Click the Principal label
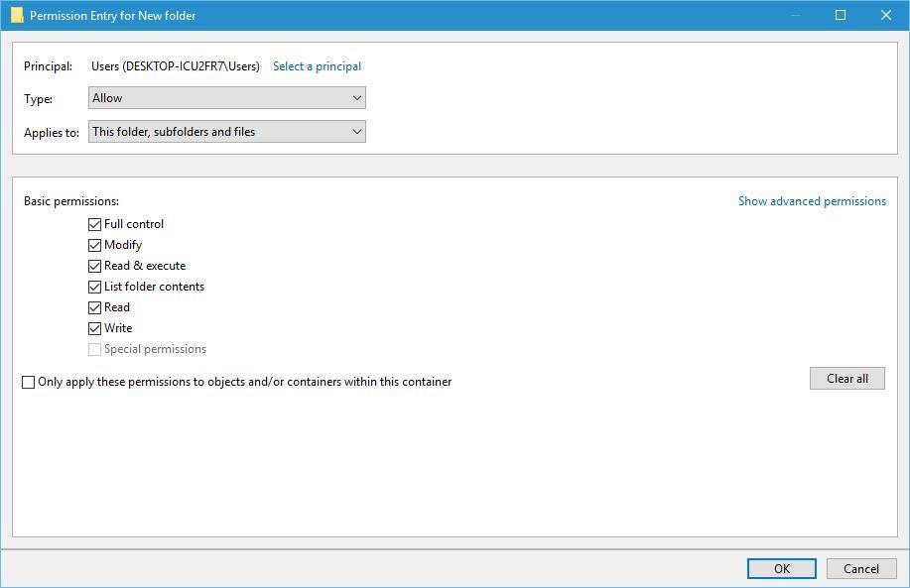Viewport: 910px width, 588px height. click(49, 66)
